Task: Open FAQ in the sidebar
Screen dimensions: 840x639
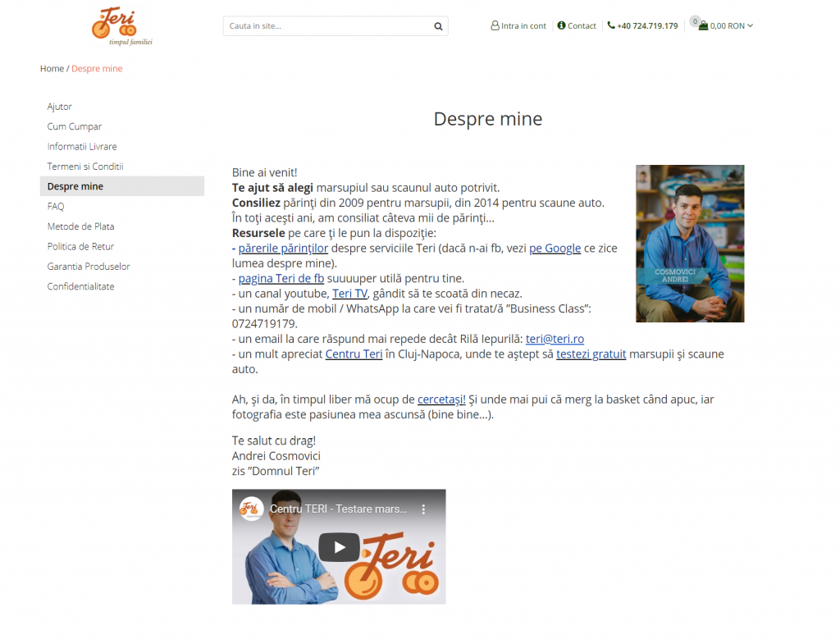Action: tap(56, 206)
